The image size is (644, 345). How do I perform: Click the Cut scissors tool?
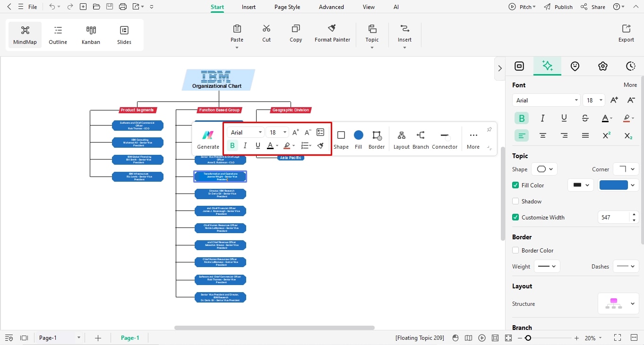(x=266, y=34)
